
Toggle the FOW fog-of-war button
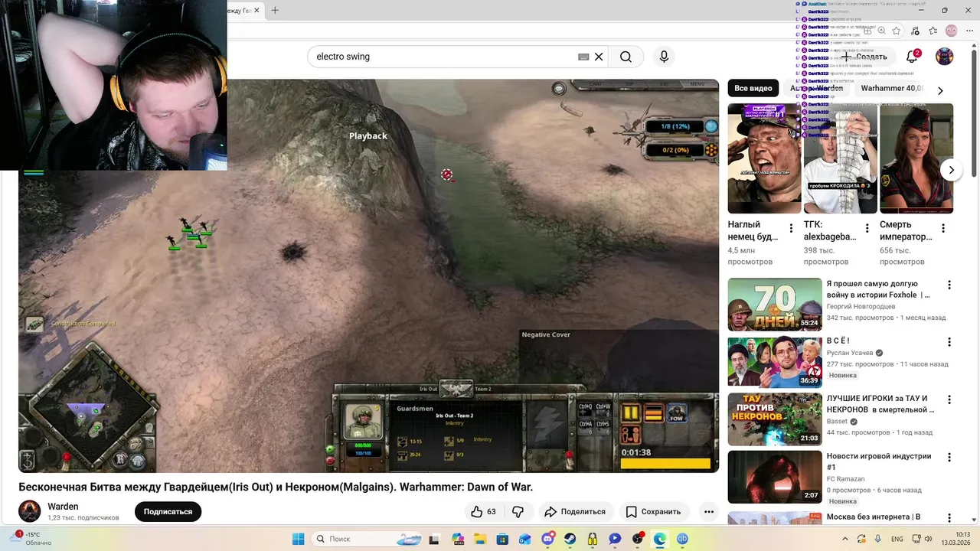click(x=677, y=413)
